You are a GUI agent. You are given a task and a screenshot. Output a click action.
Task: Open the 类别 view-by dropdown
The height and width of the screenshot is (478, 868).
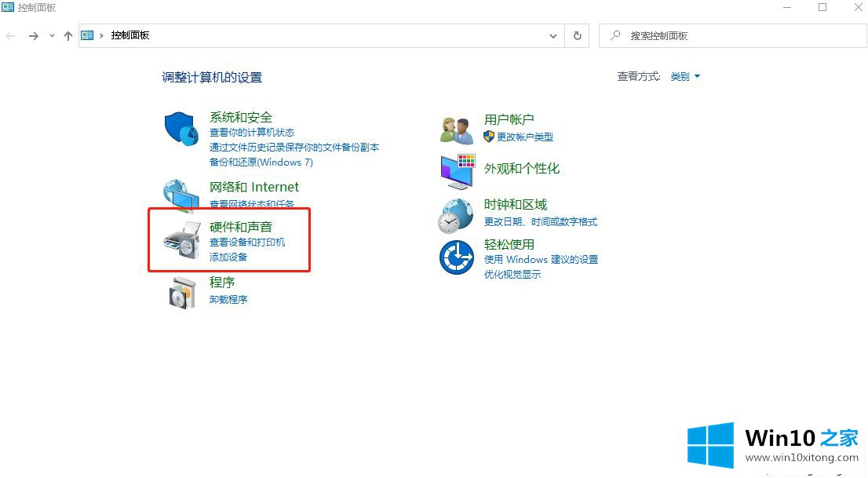click(x=685, y=76)
